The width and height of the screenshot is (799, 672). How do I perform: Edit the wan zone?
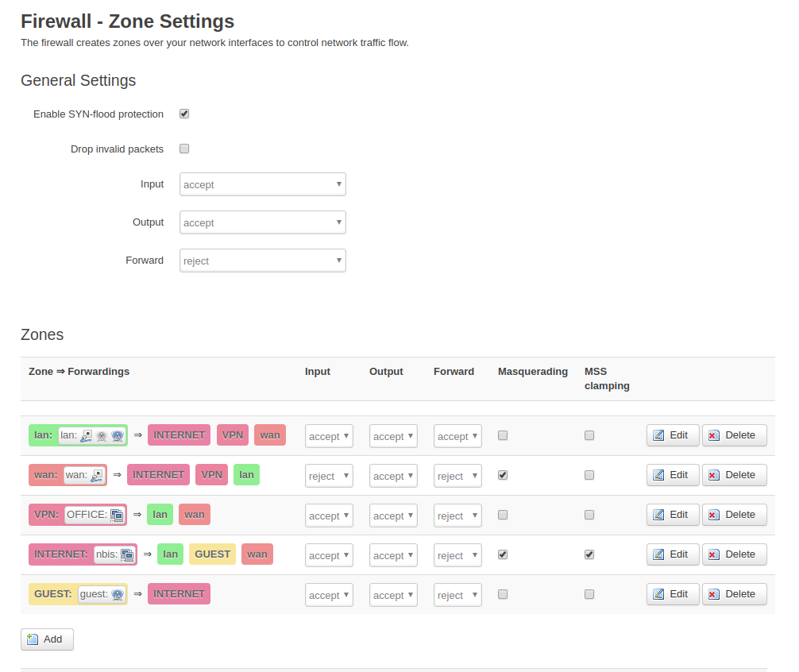click(x=673, y=475)
